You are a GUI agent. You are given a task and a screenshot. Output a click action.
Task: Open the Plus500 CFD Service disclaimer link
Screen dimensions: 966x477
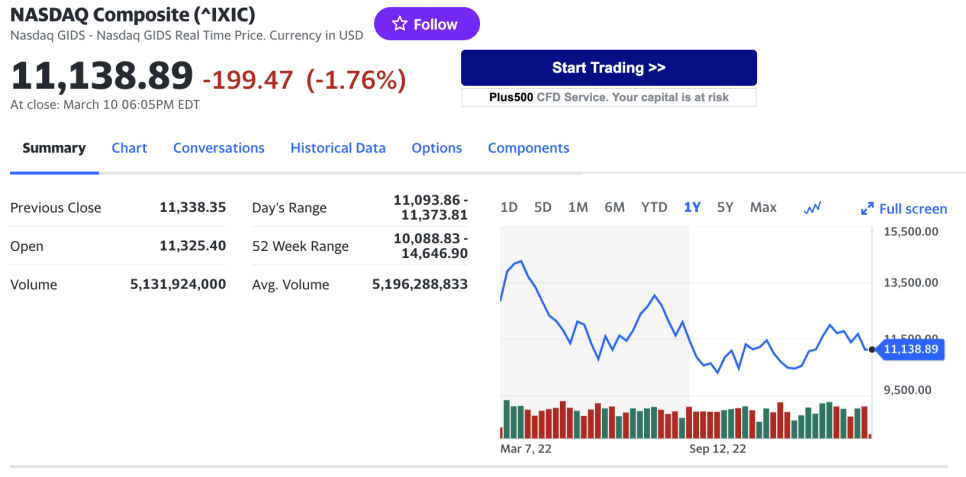pyautogui.click(x=609, y=97)
